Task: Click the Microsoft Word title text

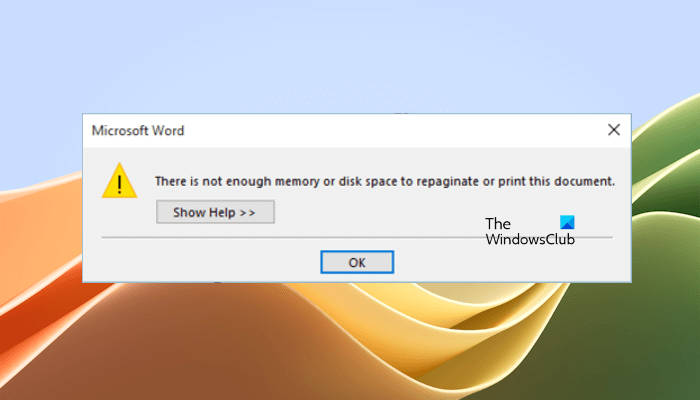Action: (x=138, y=130)
